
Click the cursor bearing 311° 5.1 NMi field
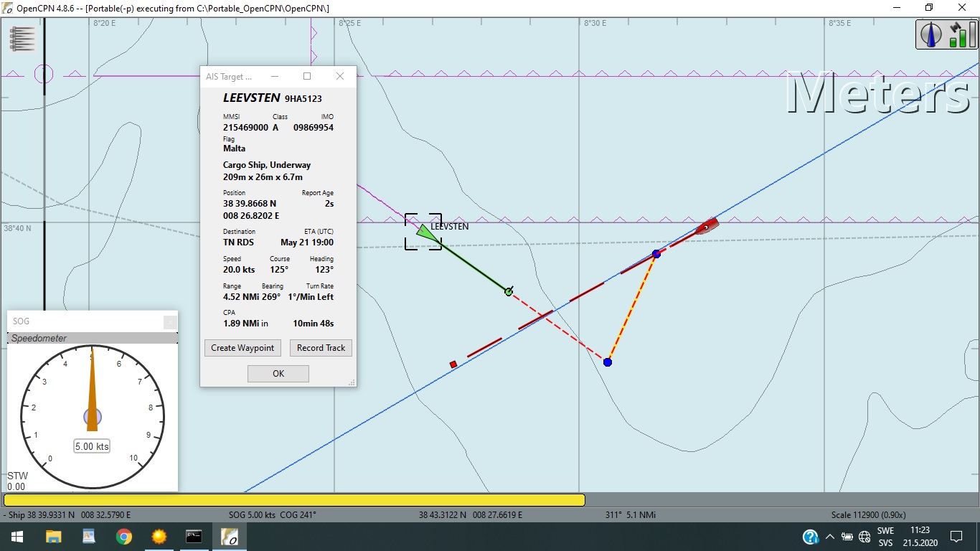click(x=631, y=515)
